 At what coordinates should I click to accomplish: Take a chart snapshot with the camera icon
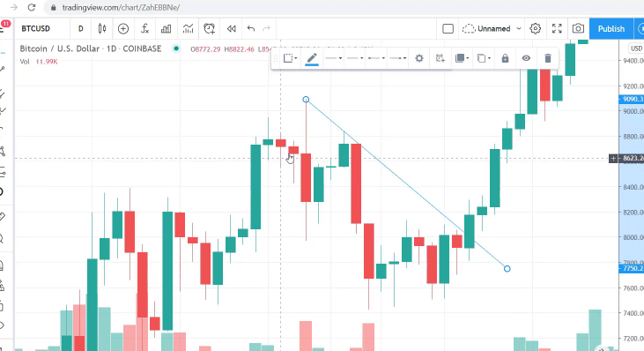578,28
